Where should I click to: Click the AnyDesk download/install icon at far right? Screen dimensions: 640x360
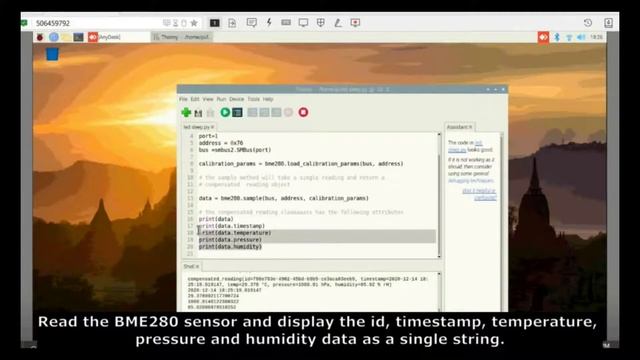click(x=608, y=23)
